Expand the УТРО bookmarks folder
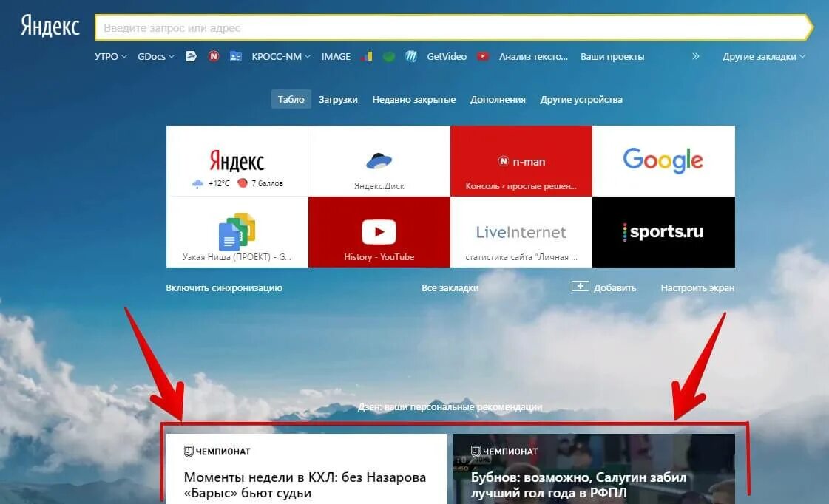829x504 pixels. [x=111, y=56]
